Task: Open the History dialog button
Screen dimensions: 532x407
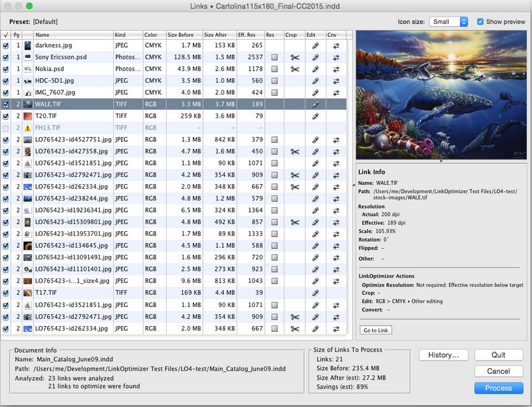Action: point(443,355)
